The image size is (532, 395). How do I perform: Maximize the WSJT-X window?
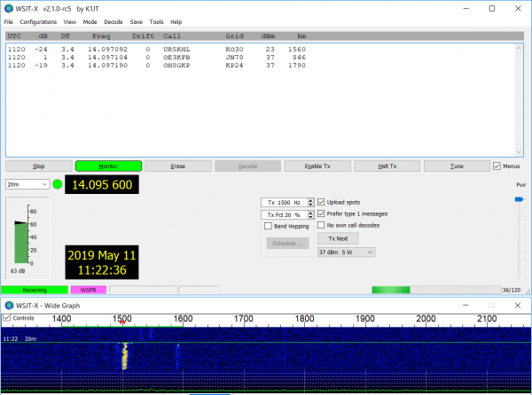point(492,8)
